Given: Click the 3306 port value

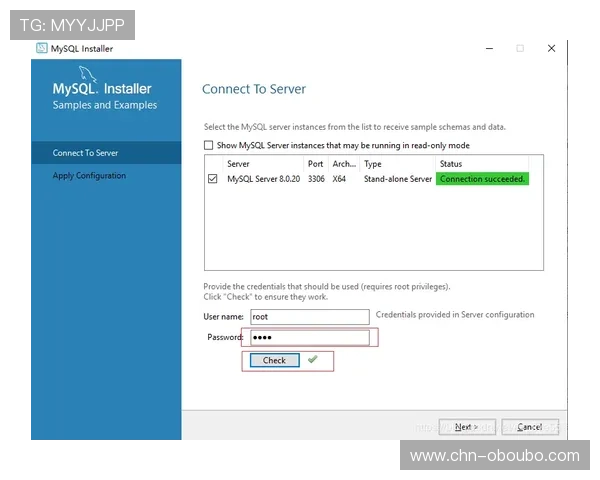Looking at the screenshot, I should click(316, 179).
